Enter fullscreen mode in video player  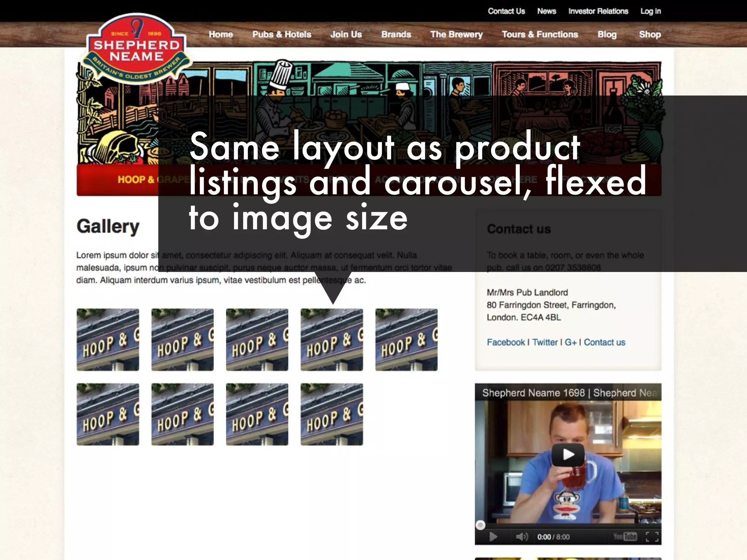pos(652,537)
